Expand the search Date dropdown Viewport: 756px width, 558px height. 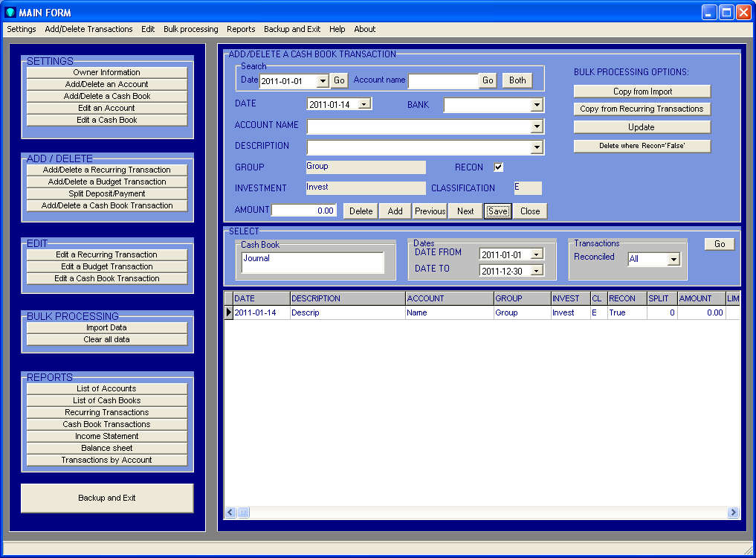(323, 80)
